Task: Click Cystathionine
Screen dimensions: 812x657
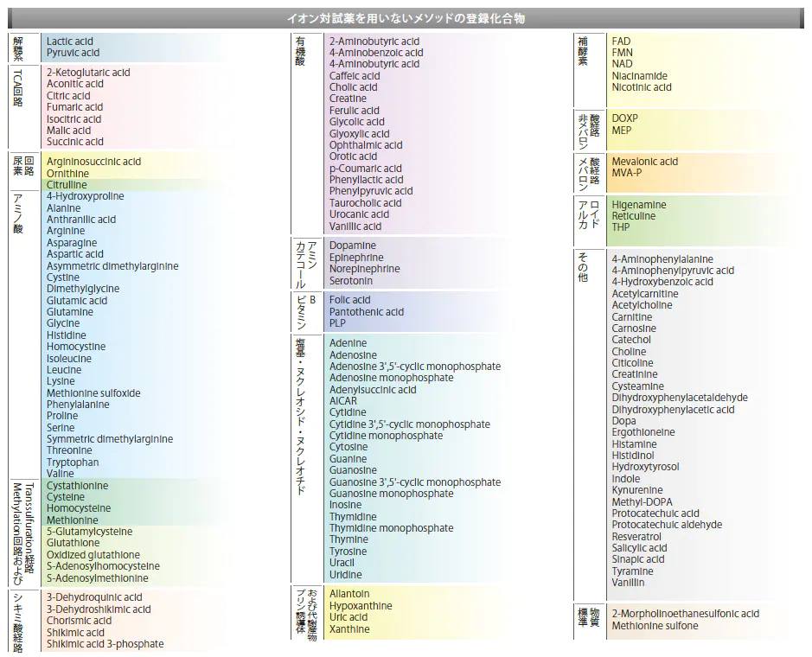Action: [78, 486]
